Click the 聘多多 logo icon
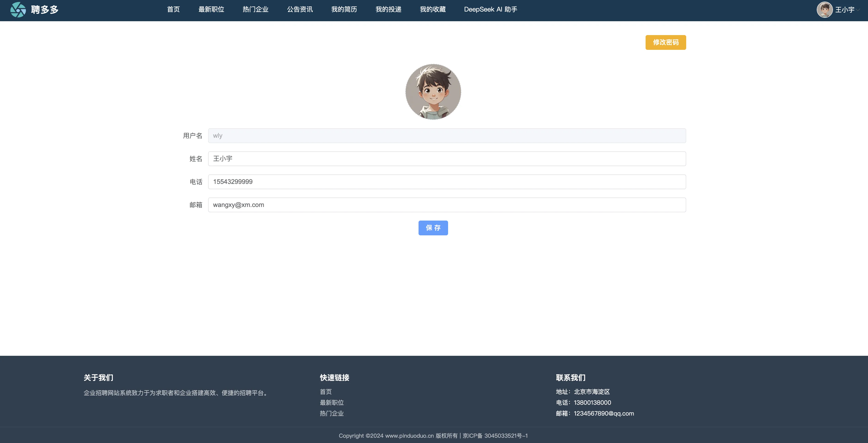The image size is (868, 443). click(18, 10)
